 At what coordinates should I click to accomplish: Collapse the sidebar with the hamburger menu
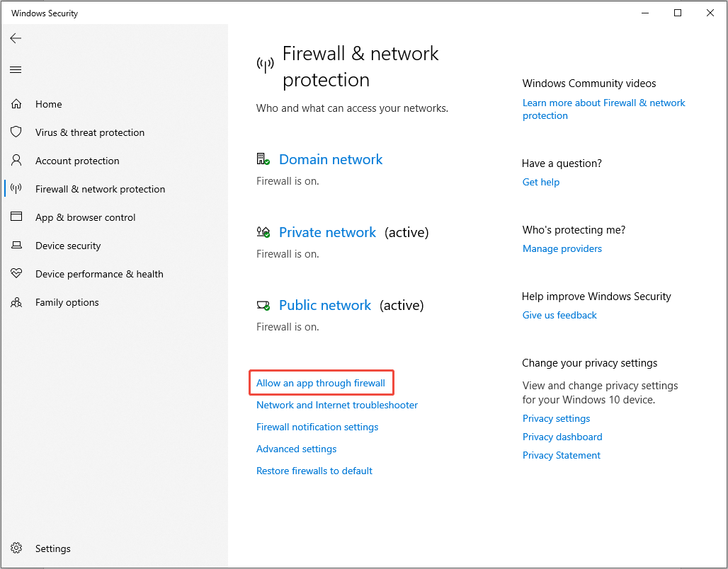[16, 69]
